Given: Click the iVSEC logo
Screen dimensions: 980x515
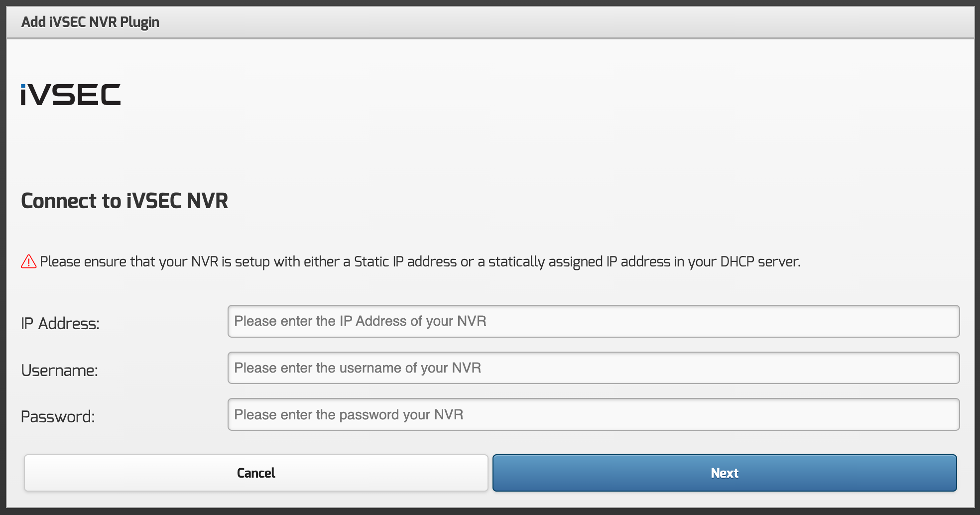Looking at the screenshot, I should (71, 95).
